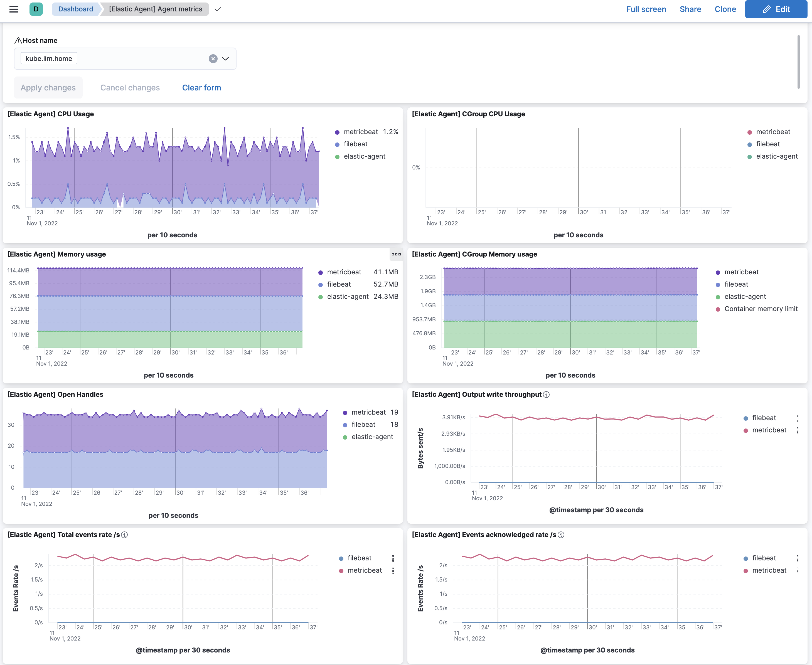812x665 pixels.
Task: Click the Clear form link
Action: pyautogui.click(x=201, y=88)
